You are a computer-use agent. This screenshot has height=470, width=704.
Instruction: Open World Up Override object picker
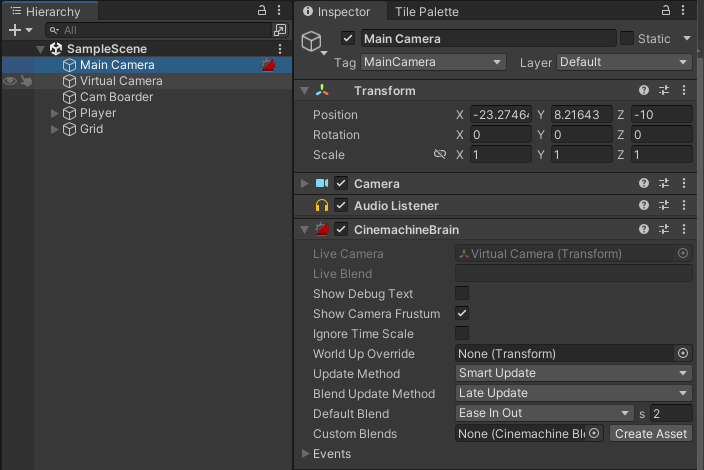tap(683, 354)
